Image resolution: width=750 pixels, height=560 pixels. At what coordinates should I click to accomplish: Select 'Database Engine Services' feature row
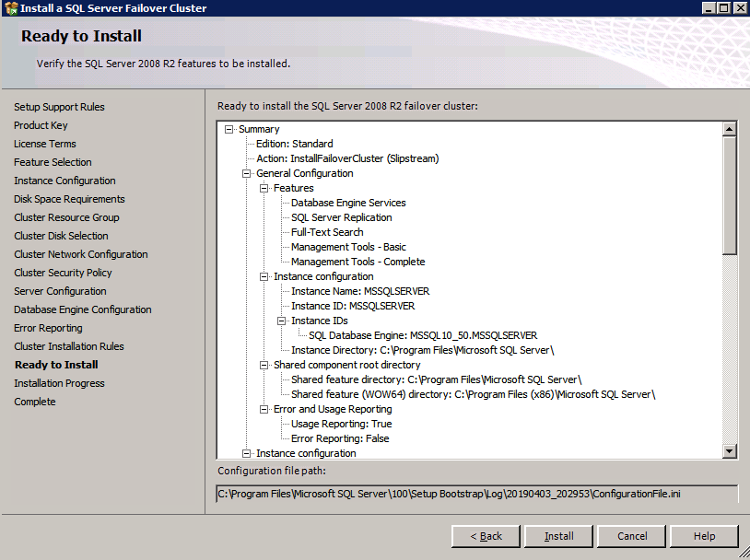click(x=348, y=203)
